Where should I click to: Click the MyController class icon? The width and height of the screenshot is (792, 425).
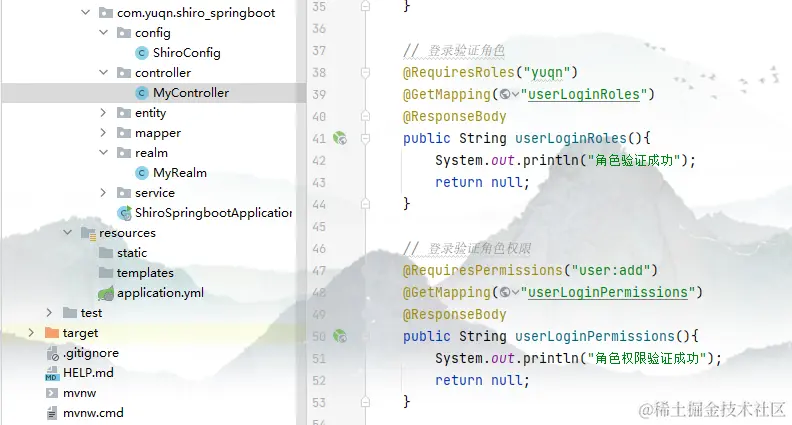click(x=142, y=92)
